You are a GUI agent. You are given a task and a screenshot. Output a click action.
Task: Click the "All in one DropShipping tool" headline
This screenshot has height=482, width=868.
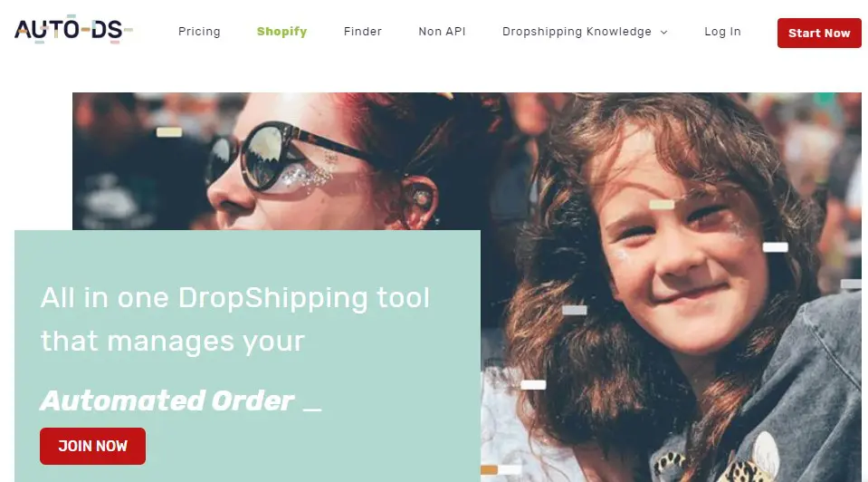(x=235, y=297)
